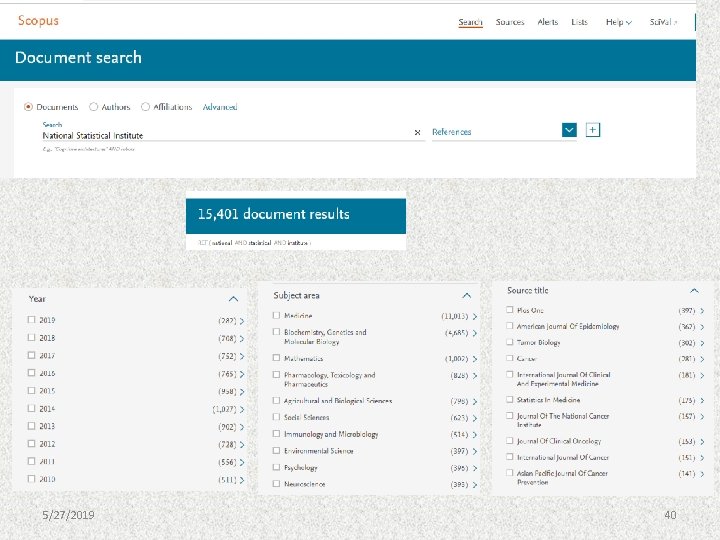Image resolution: width=720 pixels, height=540 pixels.
Task: Go to the Sources tab
Action: (510, 22)
